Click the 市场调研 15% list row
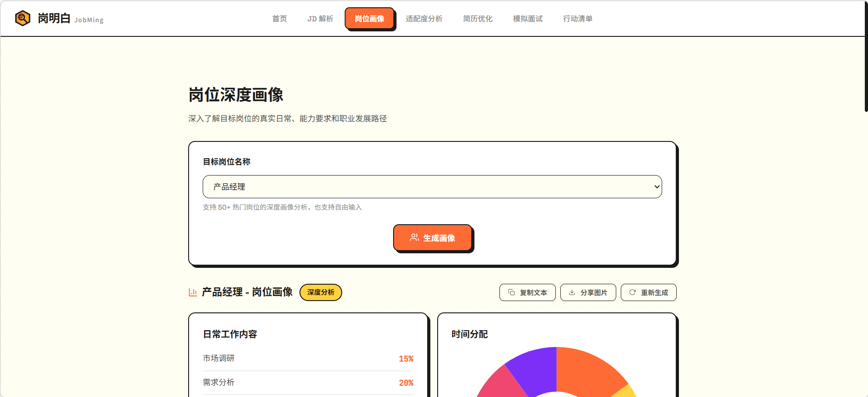 coord(308,359)
